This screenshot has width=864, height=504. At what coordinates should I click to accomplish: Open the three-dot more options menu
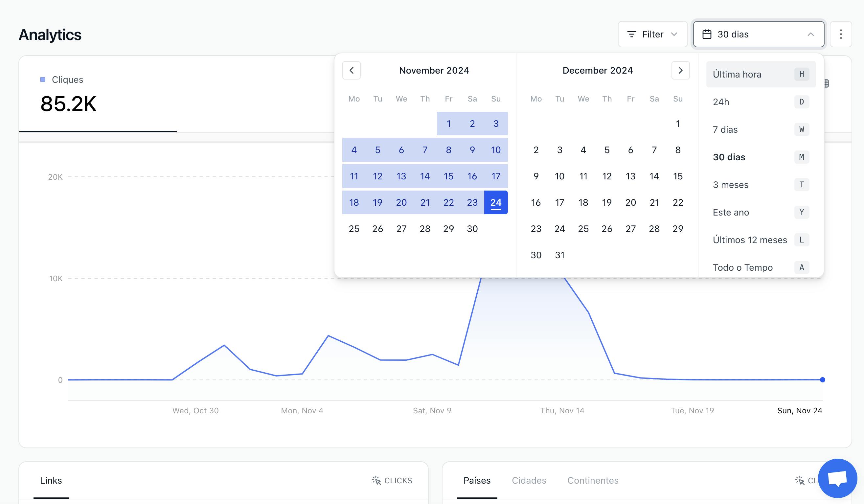(x=841, y=34)
